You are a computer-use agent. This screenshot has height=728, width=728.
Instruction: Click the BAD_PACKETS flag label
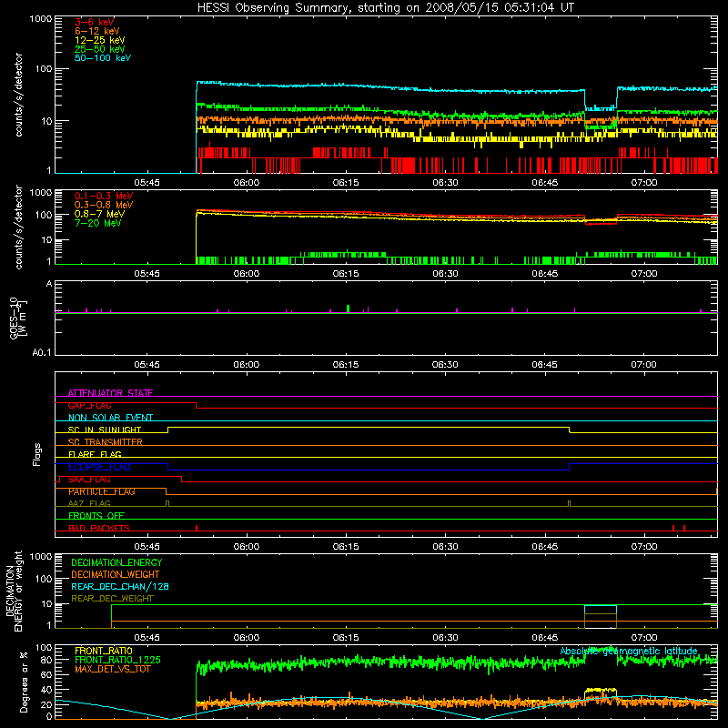click(x=99, y=528)
